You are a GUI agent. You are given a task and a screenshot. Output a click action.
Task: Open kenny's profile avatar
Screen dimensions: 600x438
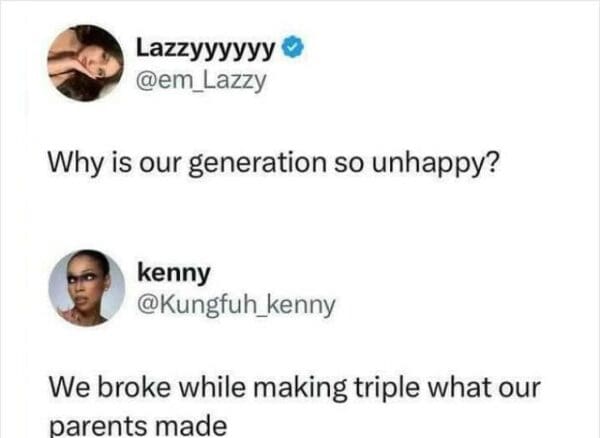(86, 287)
